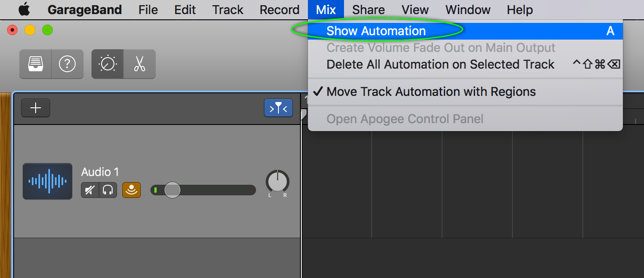Viewport: 644px width, 278px height.
Task: Click the Audio 1 track name
Action: (x=100, y=172)
